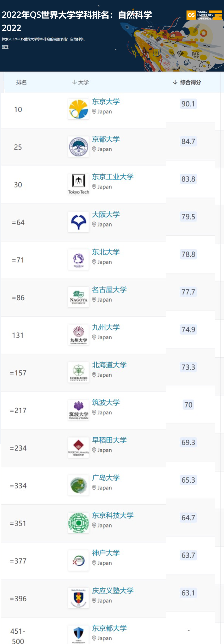Open the 筑波大学 link
This screenshot has width=224, height=644.
[106, 402]
